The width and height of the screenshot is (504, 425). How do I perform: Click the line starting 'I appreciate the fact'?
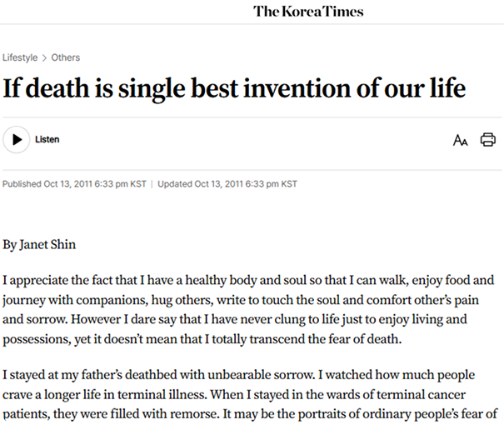tap(248, 280)
